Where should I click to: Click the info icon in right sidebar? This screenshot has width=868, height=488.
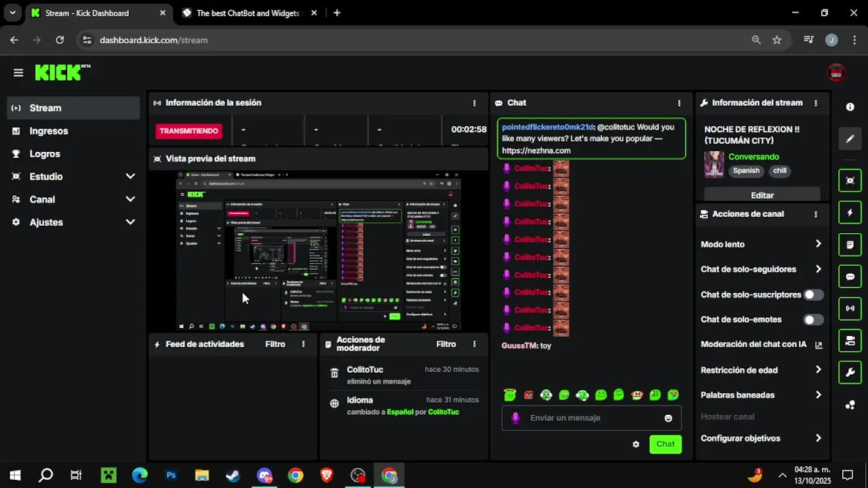tap(850, 107)
